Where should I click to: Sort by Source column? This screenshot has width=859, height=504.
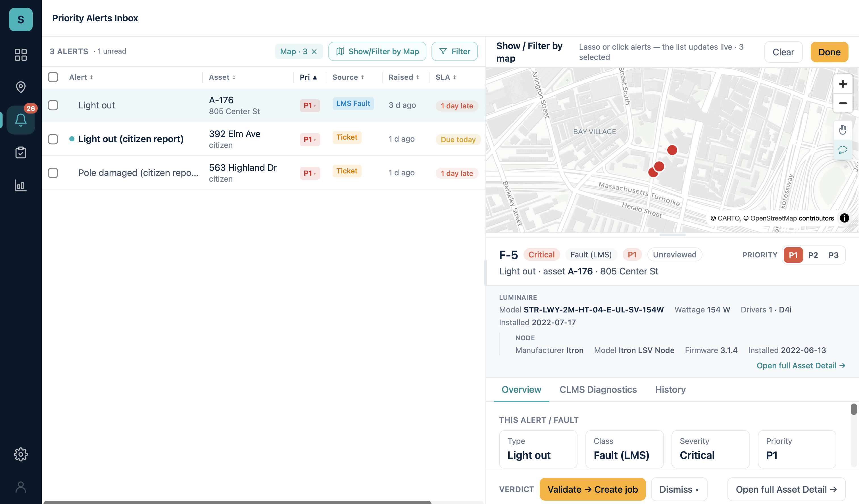(348, 77)
